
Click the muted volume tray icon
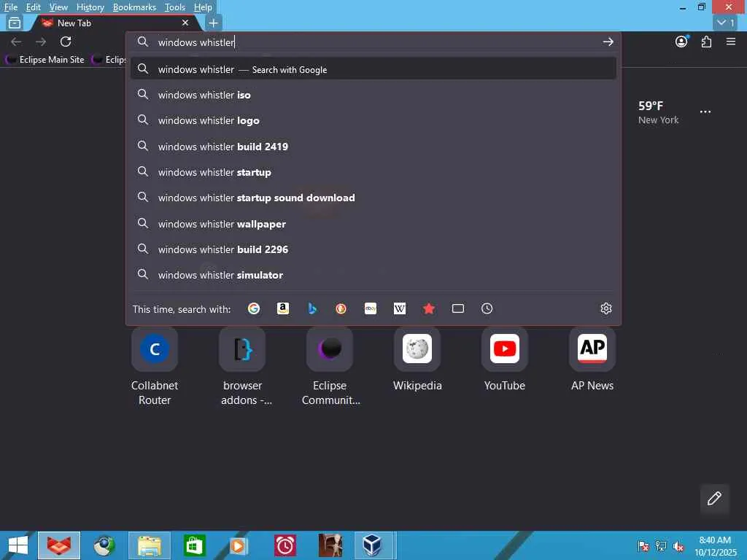(679, 546)
